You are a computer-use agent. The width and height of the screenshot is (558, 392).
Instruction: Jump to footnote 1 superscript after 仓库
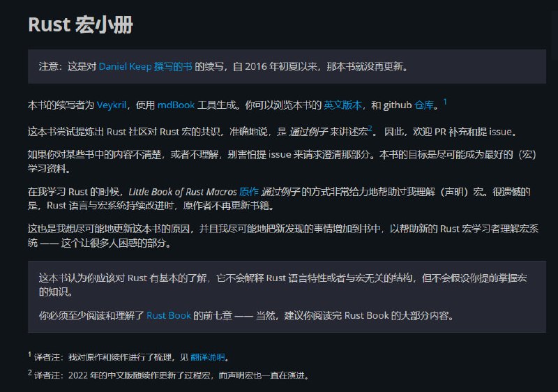click(445, 103)
